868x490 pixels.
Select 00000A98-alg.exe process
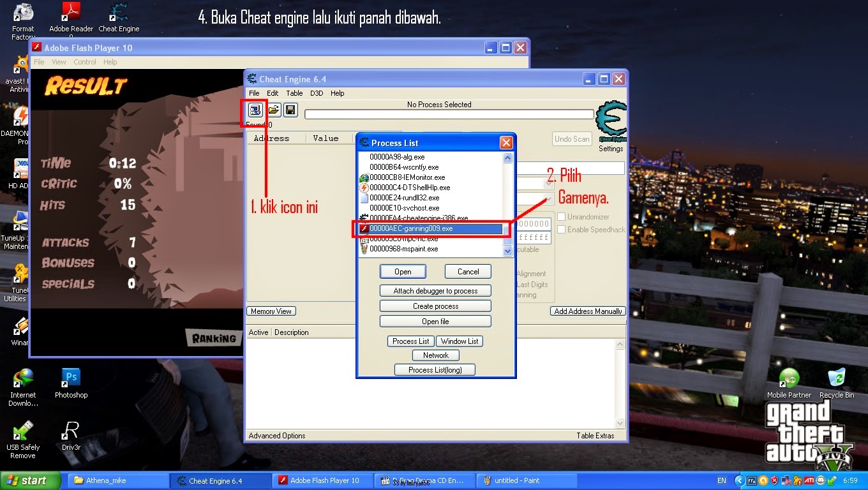pyautogui.click(x=431, y=157)
